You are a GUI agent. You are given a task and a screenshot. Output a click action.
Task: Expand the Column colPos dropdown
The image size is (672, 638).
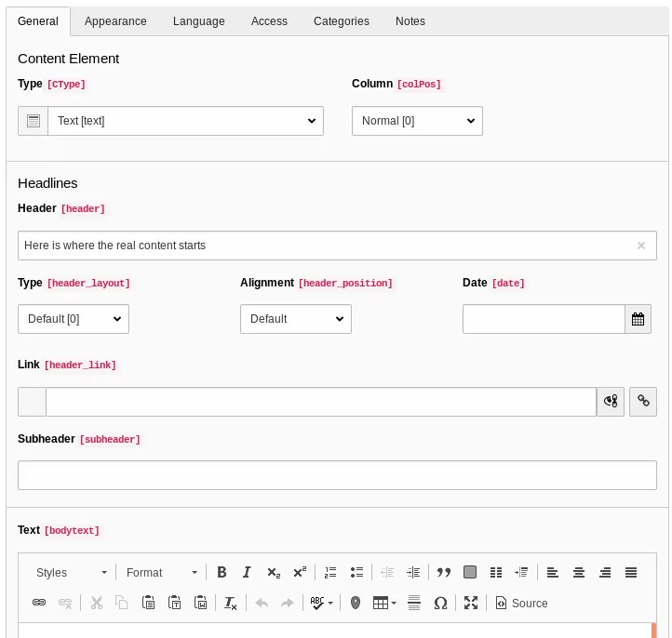click(417, 121)
